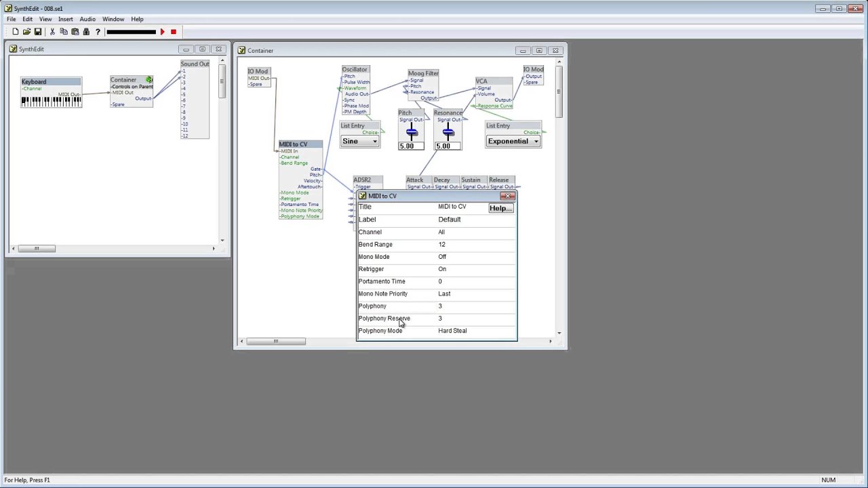Click the Portamento Time value 0
868x488 pixels.
(440, 281)
